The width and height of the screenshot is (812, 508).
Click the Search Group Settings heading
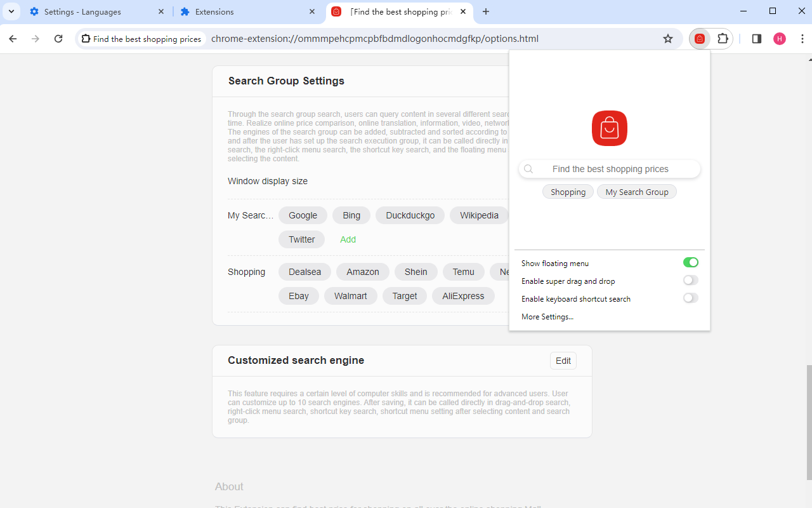tap(286, 81)
